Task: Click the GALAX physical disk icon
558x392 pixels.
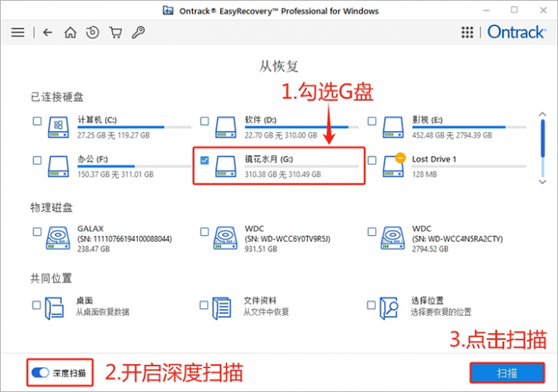Action: [58, 238]
